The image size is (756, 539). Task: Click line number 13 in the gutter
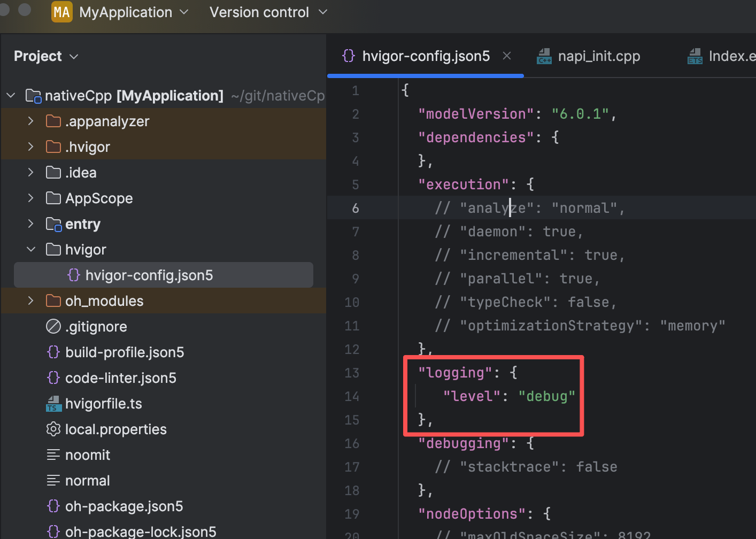click(352, 373)
